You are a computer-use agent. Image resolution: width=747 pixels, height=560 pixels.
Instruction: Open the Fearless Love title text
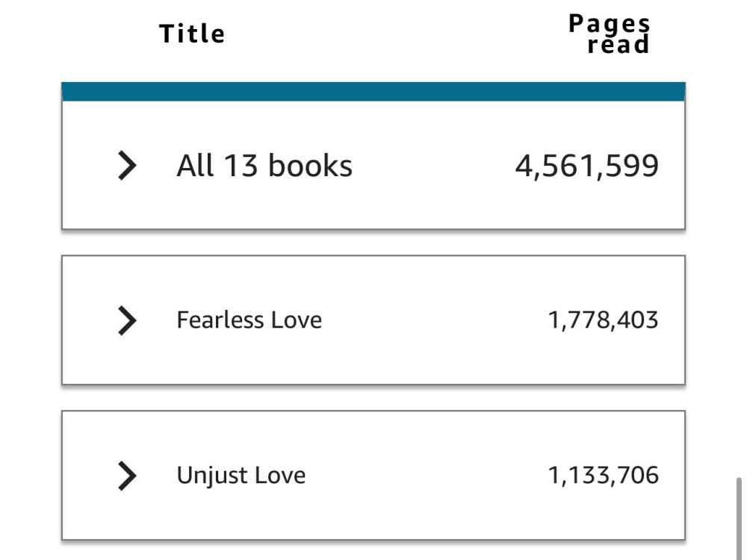249,320
